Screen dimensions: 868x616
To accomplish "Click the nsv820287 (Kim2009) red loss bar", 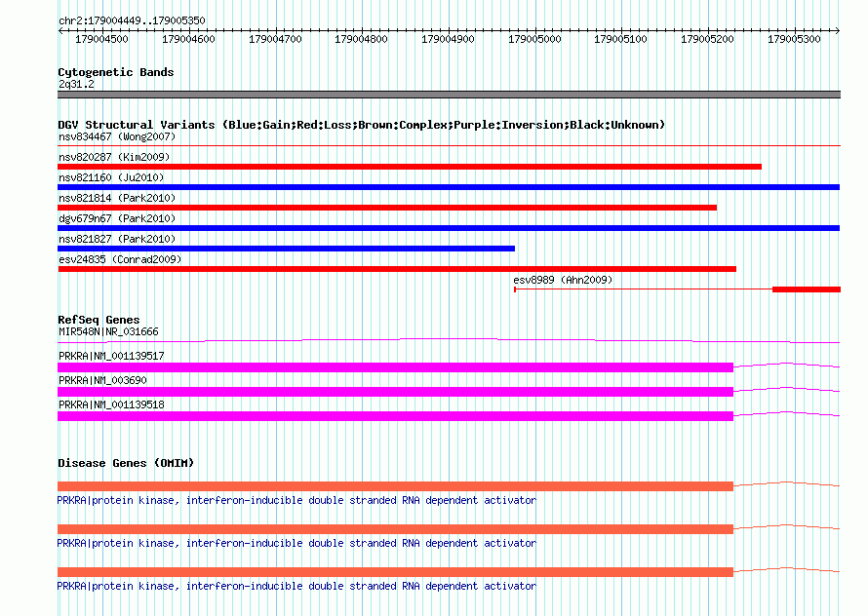I will coord(410,167).
